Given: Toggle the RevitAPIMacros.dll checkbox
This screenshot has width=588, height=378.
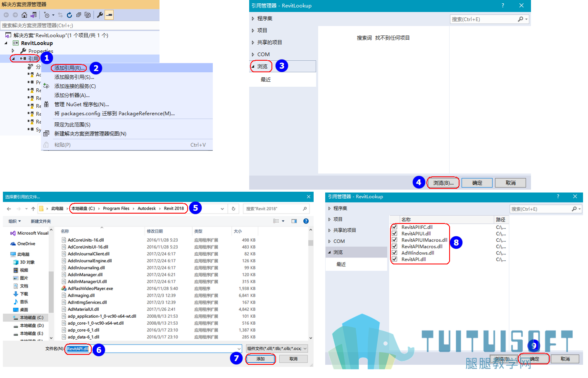Looking at the screenshot, I should 395,246.
